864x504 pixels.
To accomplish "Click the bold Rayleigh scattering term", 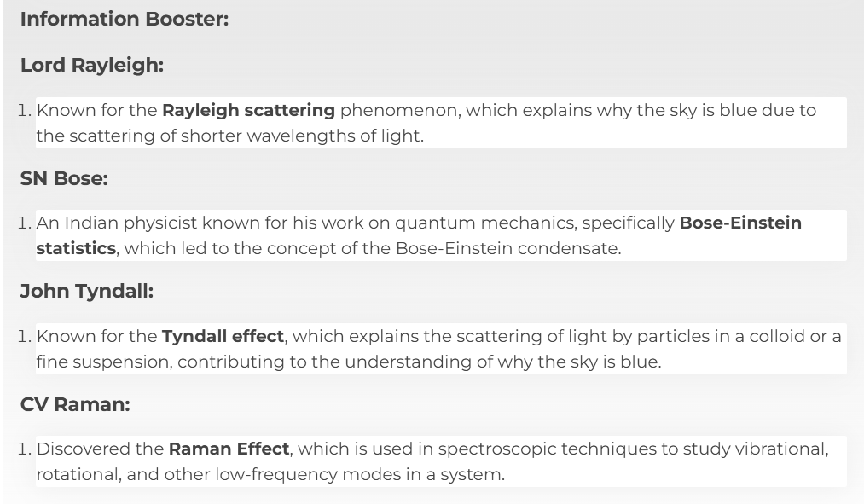I will coord(248,110).
